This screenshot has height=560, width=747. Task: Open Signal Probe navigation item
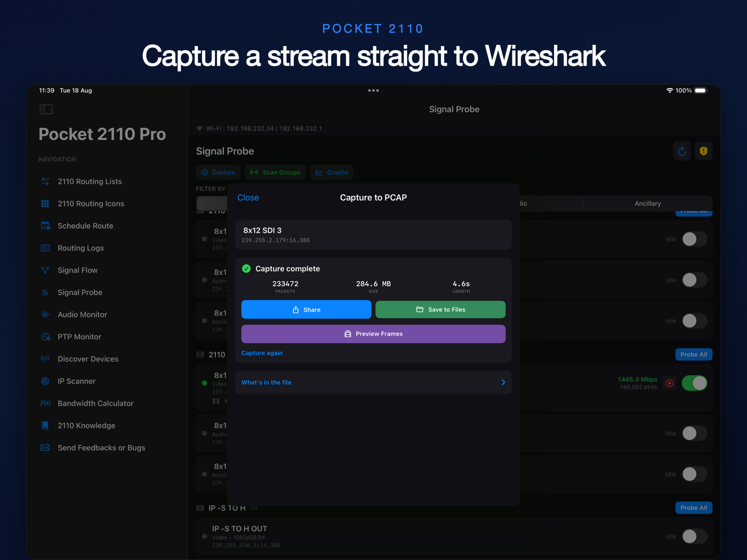click(x=80, y=293)
